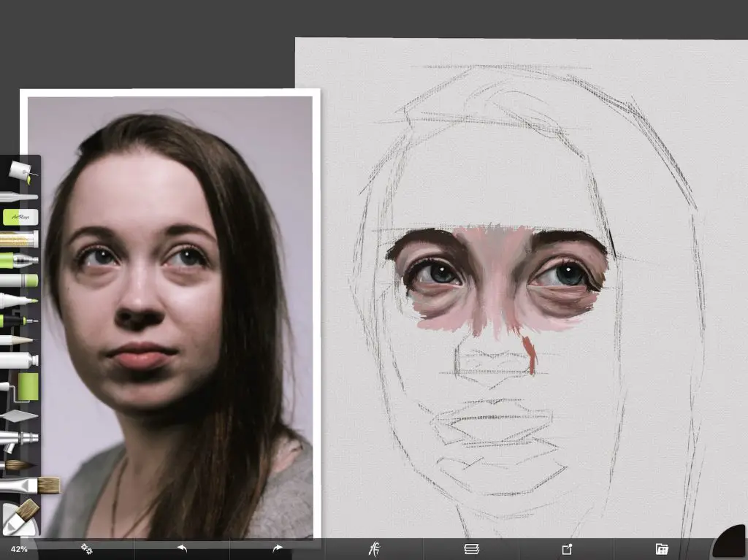The height and width of the screenshot is (560, 748).
Task: Open the tool picker pod
Action: (20, 518)
